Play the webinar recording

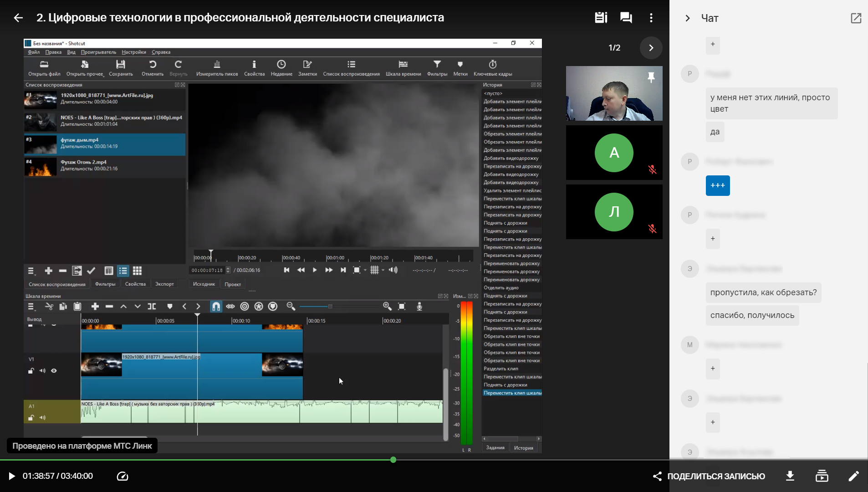coord(12,476)
